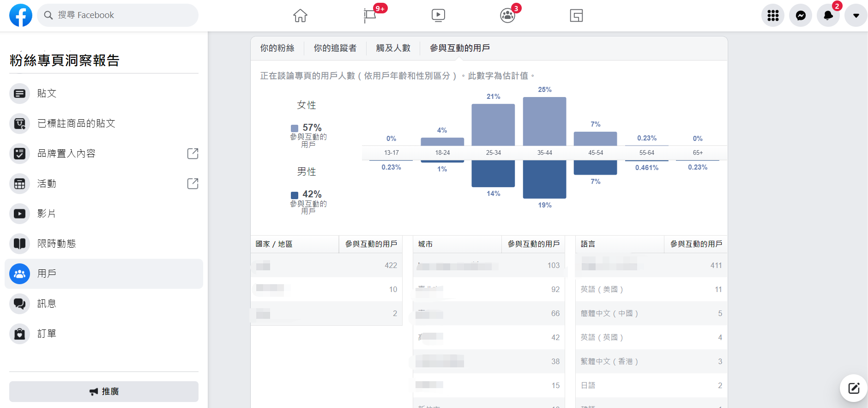868x408 pixels.
Task: Click external link icon next to 品牌置入內容
Action: pyautogui.click(x=193, y=153)
